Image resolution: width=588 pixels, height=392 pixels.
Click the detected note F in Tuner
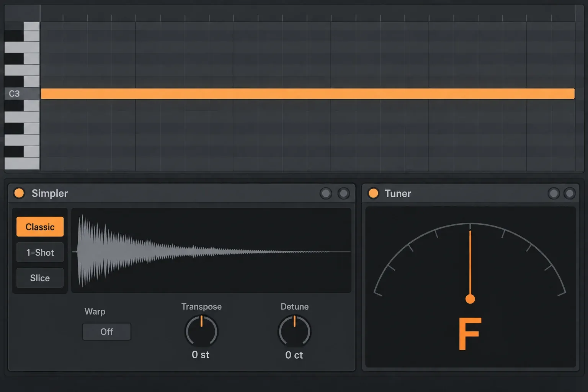click(x=470, y=334)
